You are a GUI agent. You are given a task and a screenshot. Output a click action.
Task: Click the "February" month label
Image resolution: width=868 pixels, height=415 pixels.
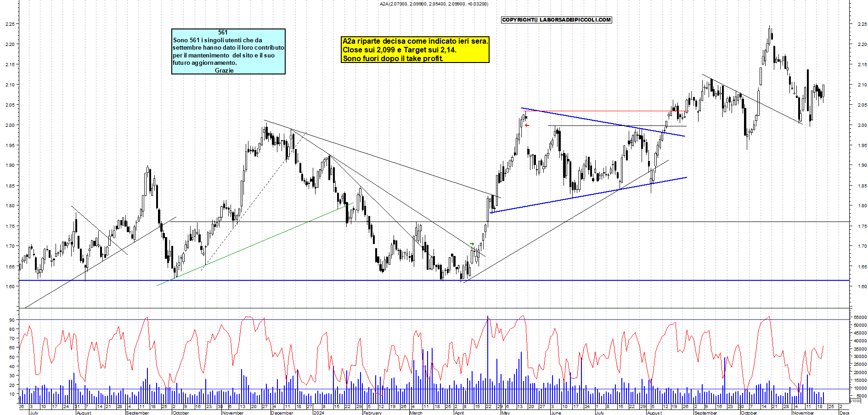click(372, 413)
